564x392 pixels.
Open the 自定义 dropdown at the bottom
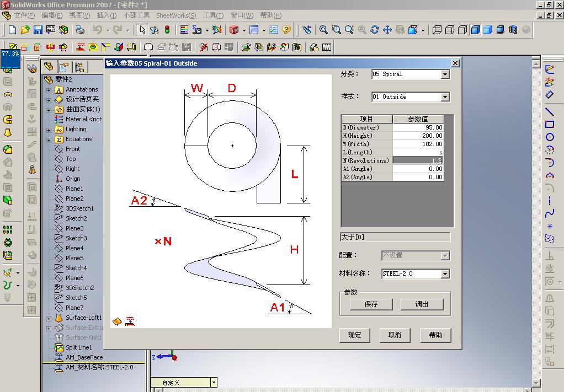click(214, 382)
